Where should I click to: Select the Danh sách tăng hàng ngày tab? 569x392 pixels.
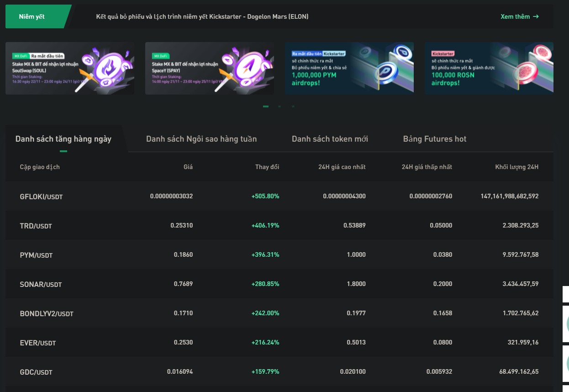pyautogui.click(x=63, y=139)
